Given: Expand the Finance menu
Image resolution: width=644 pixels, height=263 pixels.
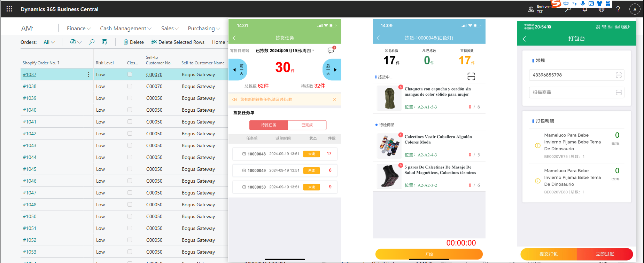Looking at the screenshot, I should tap(78, 29).
